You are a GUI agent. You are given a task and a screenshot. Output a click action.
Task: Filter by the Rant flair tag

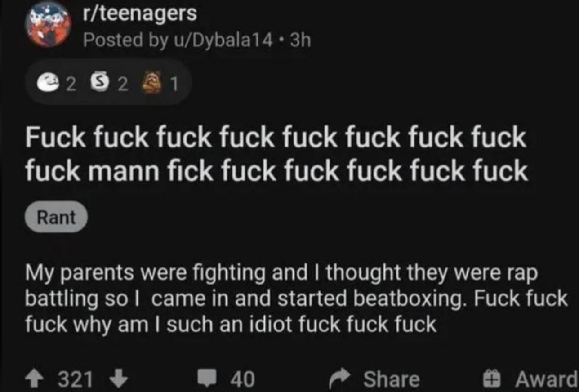click(56, 218)
